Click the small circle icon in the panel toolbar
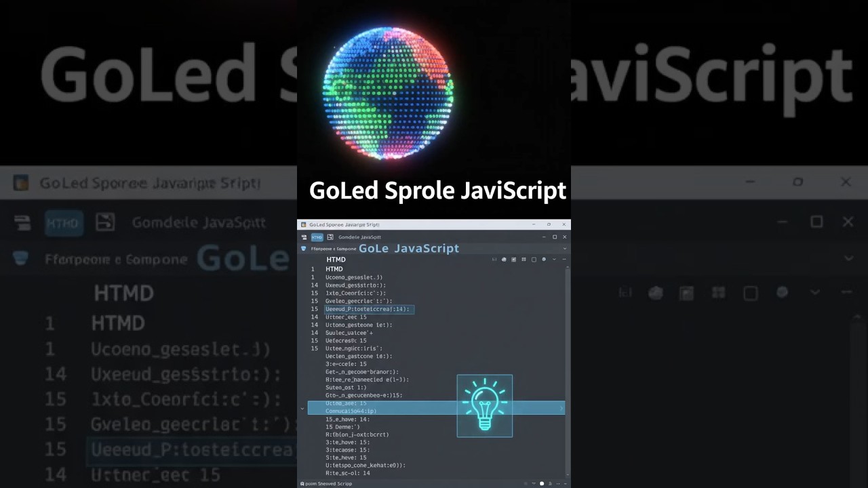This screenshot has height=488, width=868. click(x=544, y=259)
